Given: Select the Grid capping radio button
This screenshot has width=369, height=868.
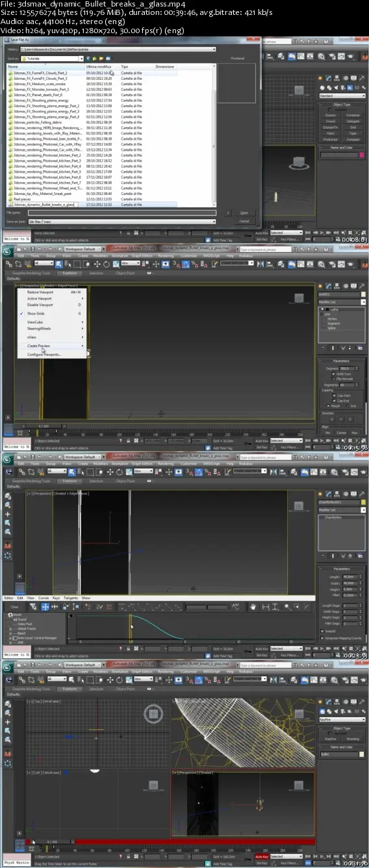Looking at the screenshot, I should [348, 406].
